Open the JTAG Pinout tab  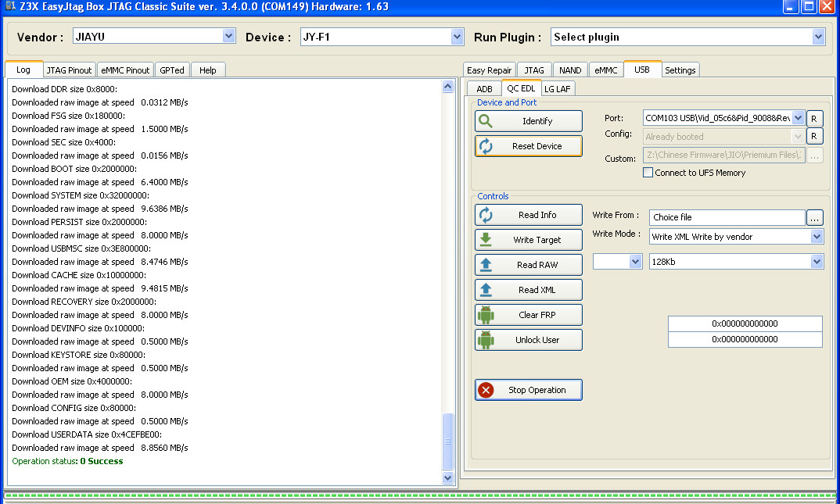tap(69, 70)
